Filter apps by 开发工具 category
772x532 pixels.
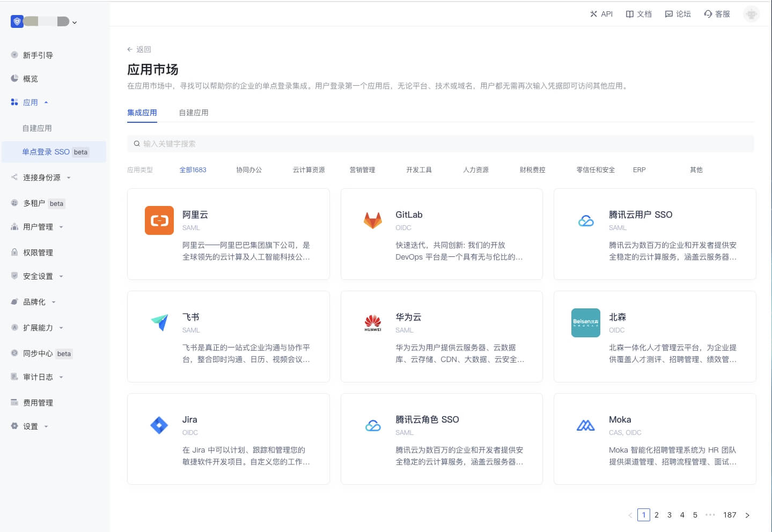(x=418, y=170)
